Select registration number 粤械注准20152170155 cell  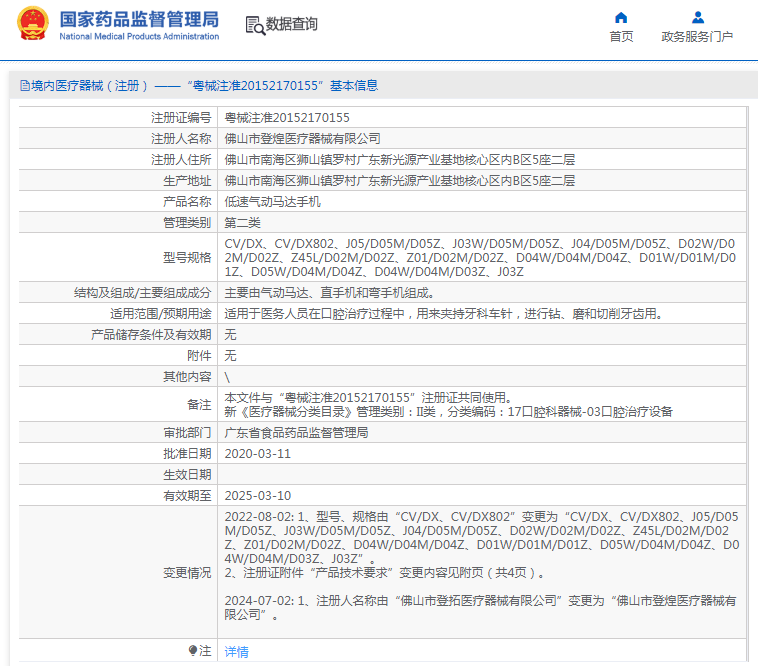[x=287, y=117]
